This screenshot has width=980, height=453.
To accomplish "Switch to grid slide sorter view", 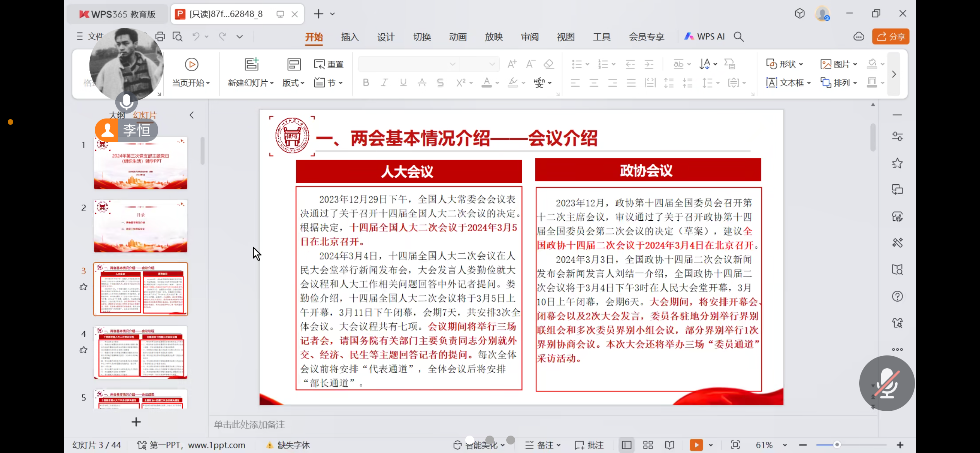I will 647,445.
